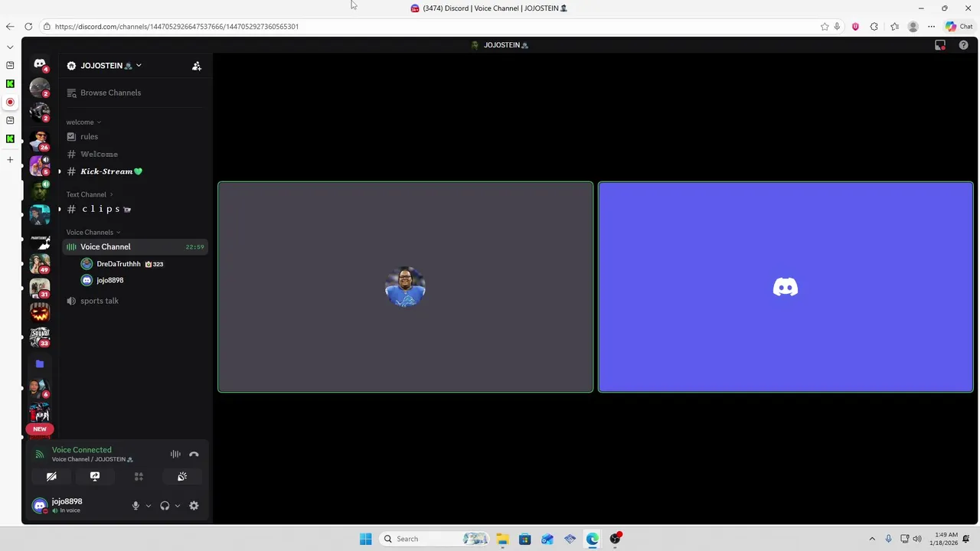Show hidden system tray icons
The image size is (980, 551).
[872, 539]
